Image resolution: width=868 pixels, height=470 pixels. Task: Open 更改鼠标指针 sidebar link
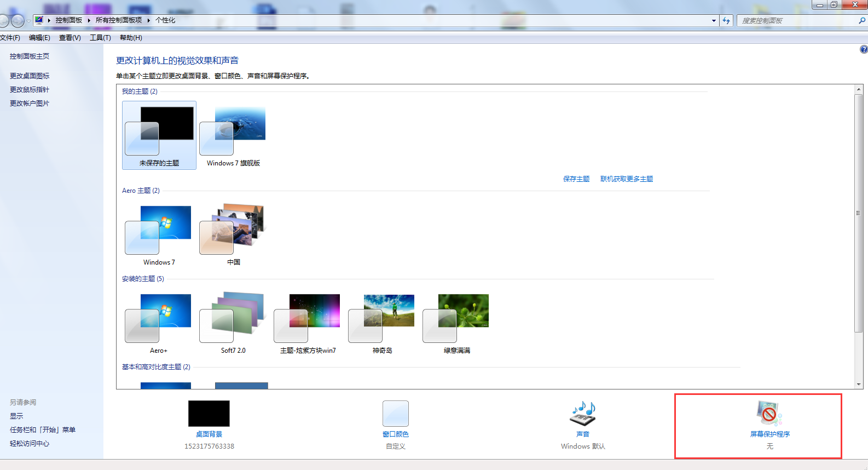click(30, 90)
